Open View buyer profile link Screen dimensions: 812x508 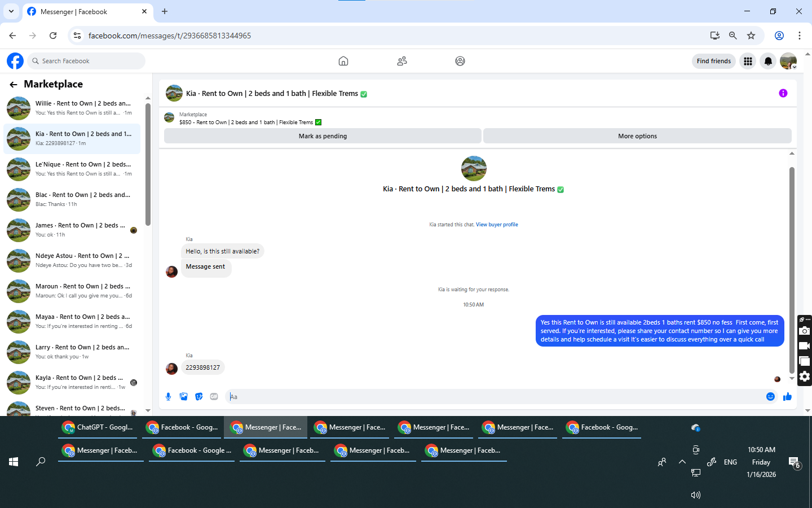coord(497,225)
